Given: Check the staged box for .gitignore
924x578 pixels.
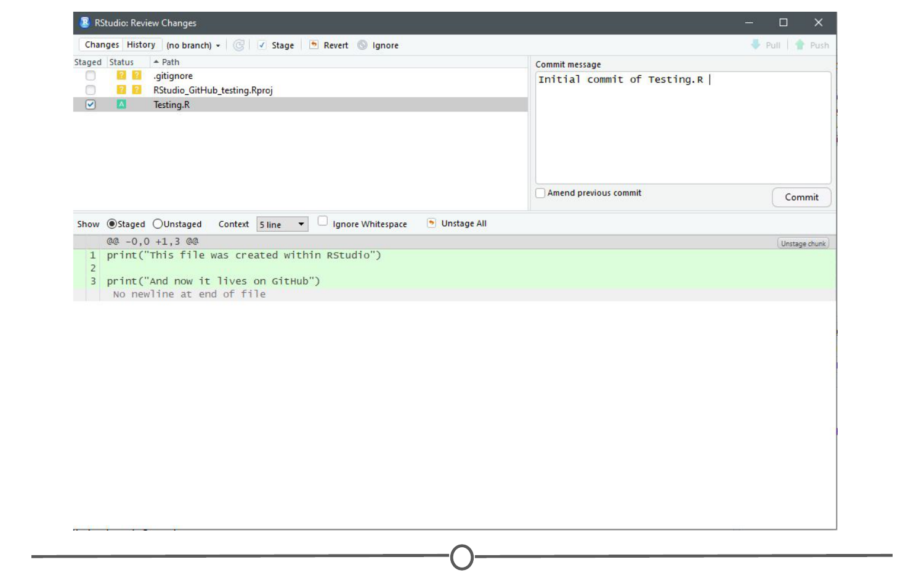Looking at the screenshot, I should (x=91, y=76).
